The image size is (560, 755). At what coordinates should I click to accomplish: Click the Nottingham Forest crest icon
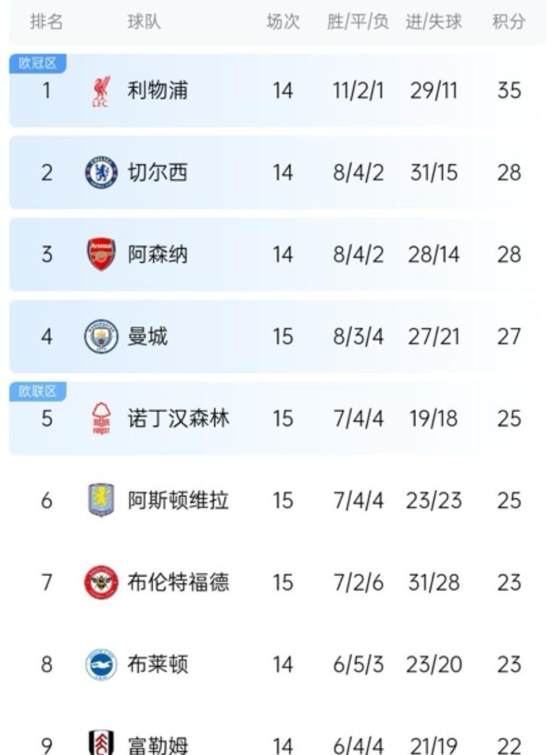101,419
